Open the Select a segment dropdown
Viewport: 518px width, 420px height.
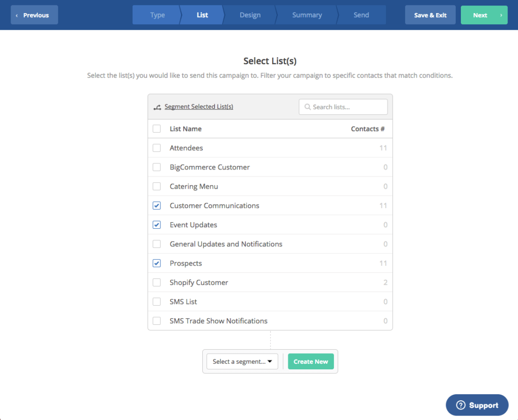(242, 361)
